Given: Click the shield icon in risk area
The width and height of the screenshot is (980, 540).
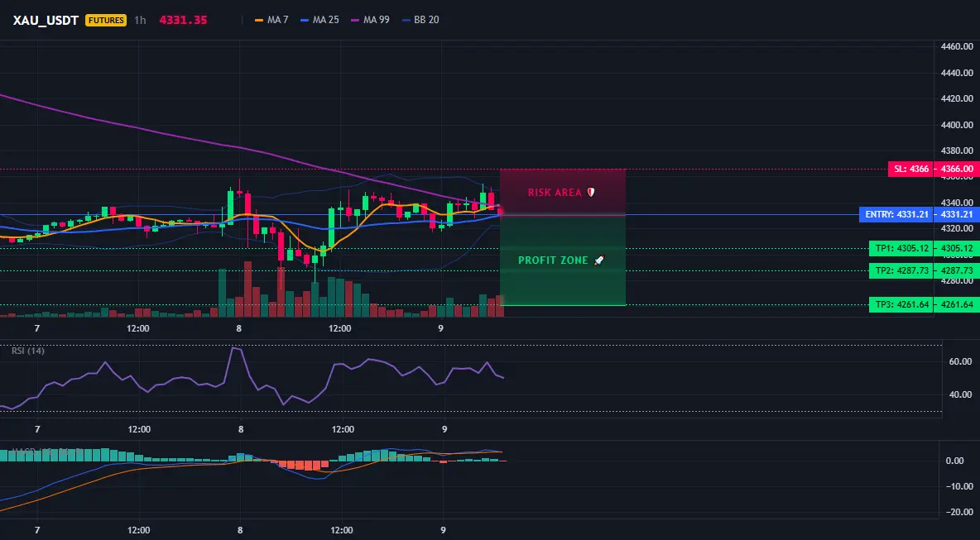Looking at the screenshot, I should tap(591, 193).
